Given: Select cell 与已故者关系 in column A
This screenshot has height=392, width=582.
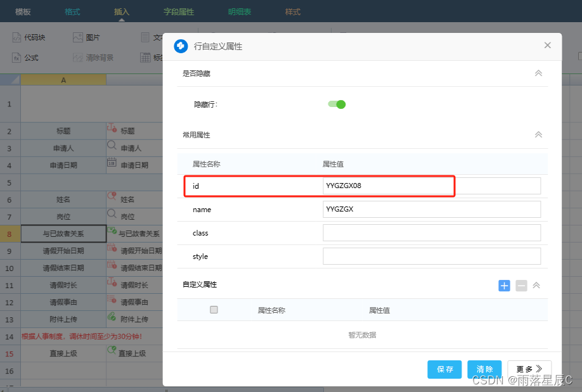Looking at the screenshot, I should (63, 234).
